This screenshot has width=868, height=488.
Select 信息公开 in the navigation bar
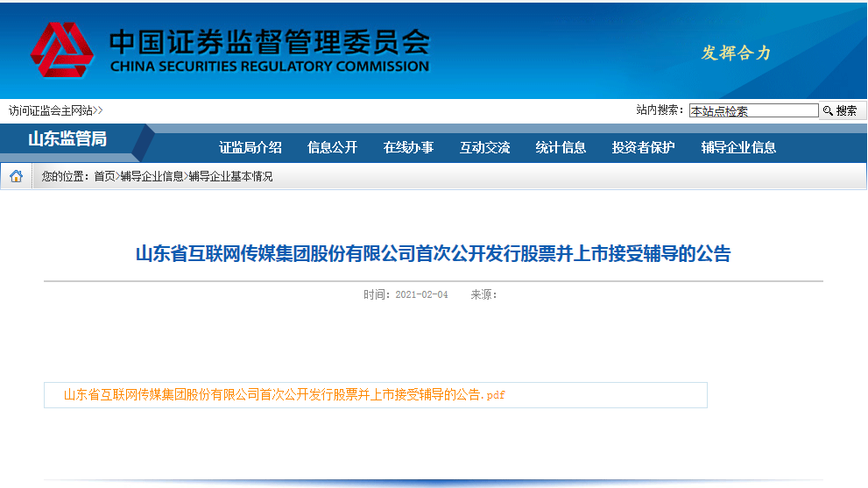coord(333,147)
